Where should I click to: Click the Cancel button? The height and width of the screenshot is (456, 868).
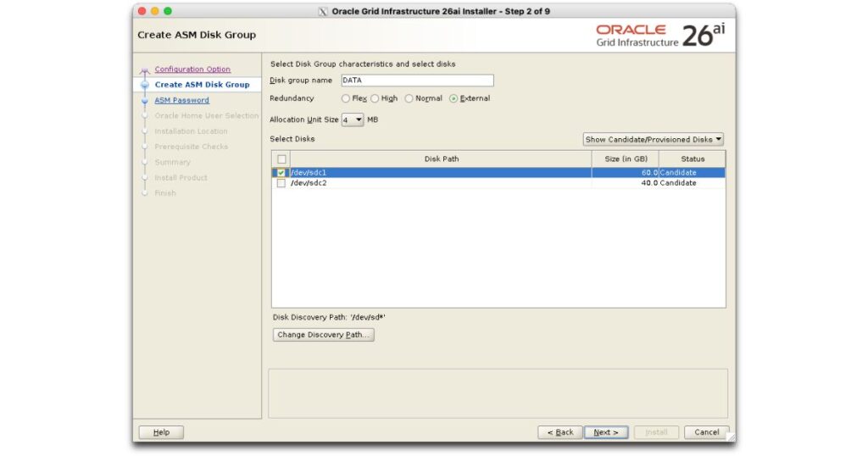click(706, 432)
